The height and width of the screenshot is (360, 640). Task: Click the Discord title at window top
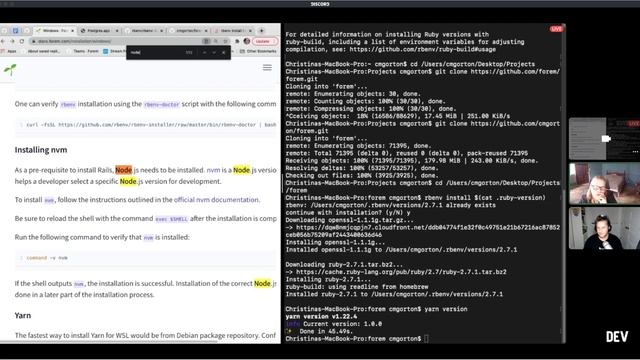coord(320,4)
